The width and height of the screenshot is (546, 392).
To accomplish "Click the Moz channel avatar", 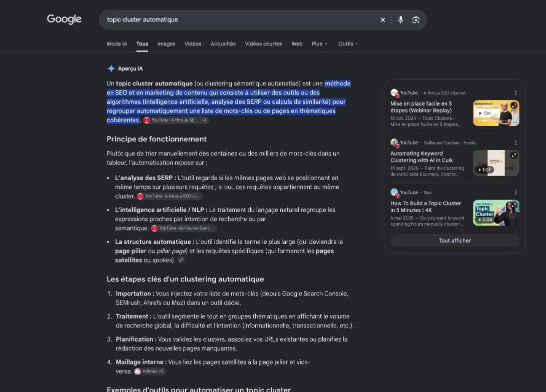I will (394, 192).
